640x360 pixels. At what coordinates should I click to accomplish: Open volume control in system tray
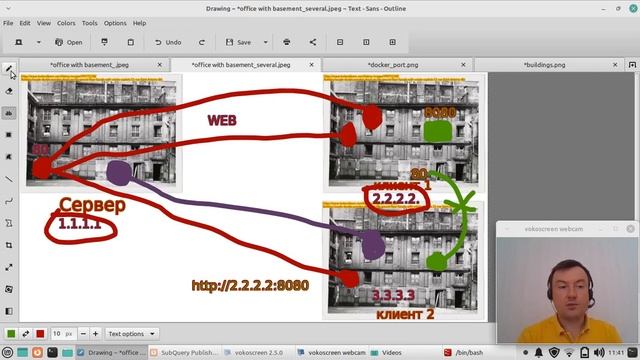click(x=599, y=352)
